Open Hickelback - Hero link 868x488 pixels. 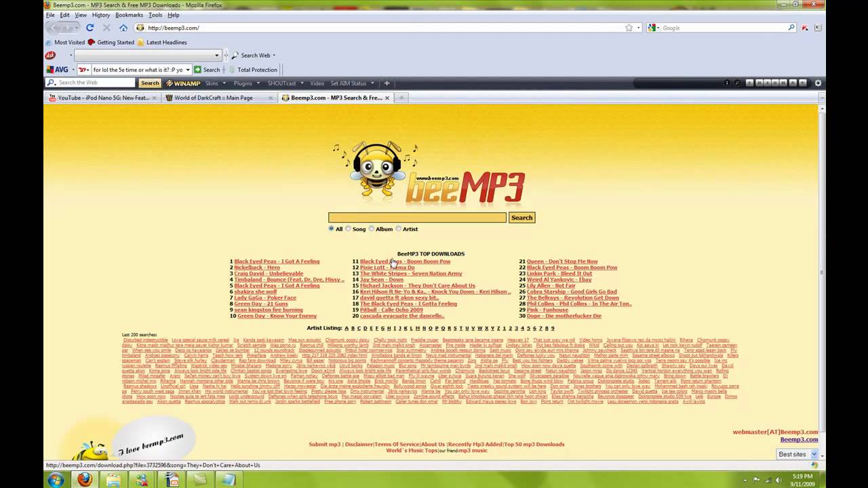(257, 268)
